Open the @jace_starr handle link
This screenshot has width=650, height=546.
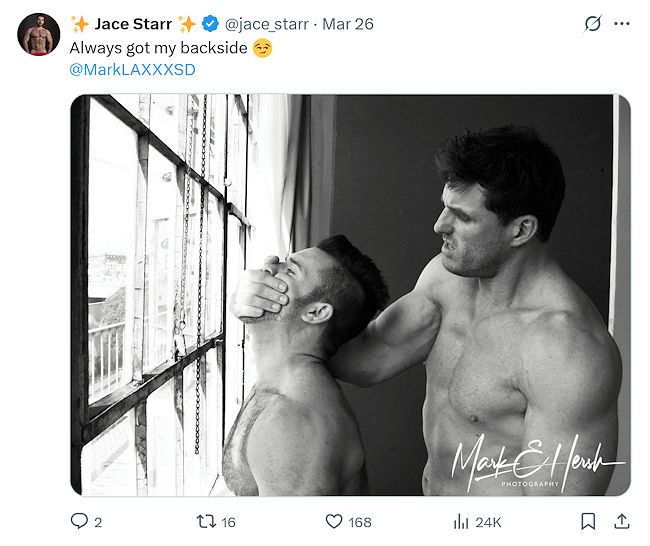[x=267, y=24]
